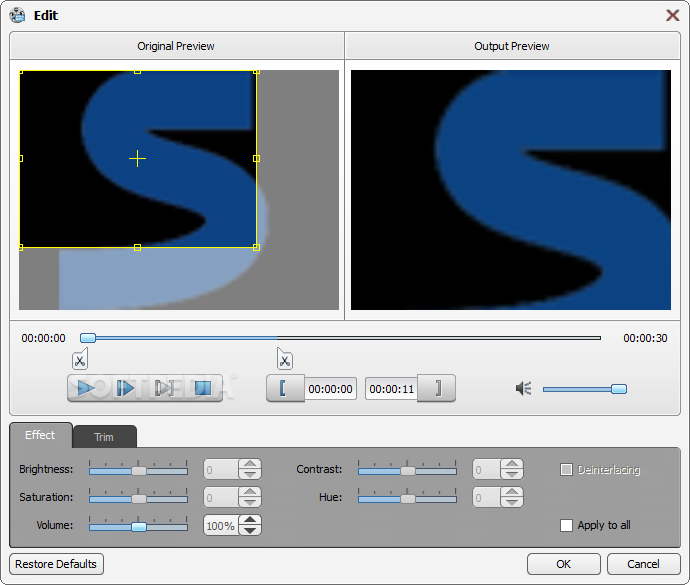
Task: Click the crop box bottom-right corner handle
Action: (257, 248)
